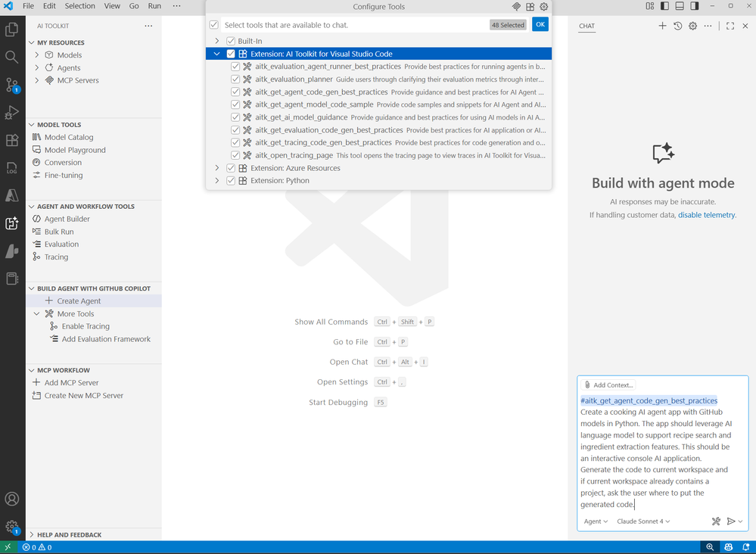Open the Manage gear in activity bar
756x554 pixels.
pyautogui.click(x=11, y=527)
